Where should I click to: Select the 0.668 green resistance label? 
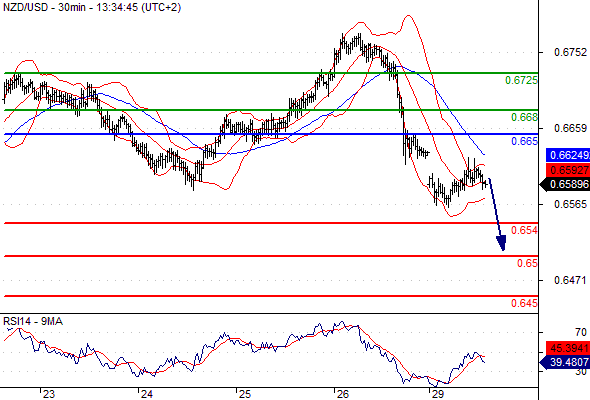pyautogui.click(x=524, y=117)
